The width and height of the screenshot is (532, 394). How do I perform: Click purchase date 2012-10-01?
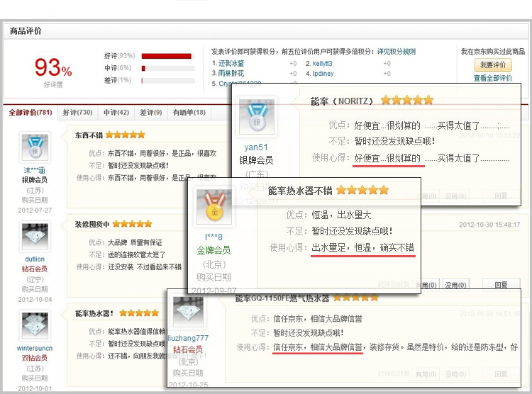[x=35, y=388]
